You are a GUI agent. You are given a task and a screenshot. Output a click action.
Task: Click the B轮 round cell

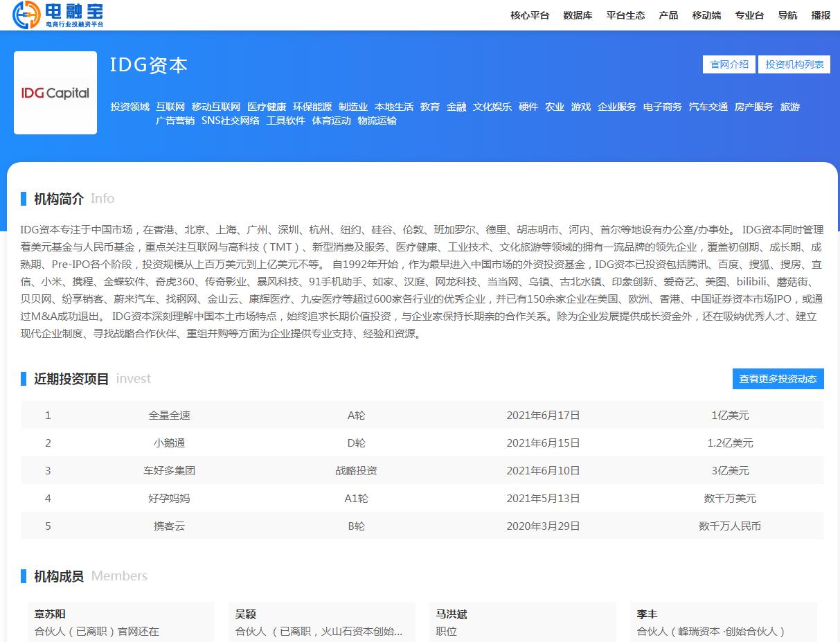[357, 526]
